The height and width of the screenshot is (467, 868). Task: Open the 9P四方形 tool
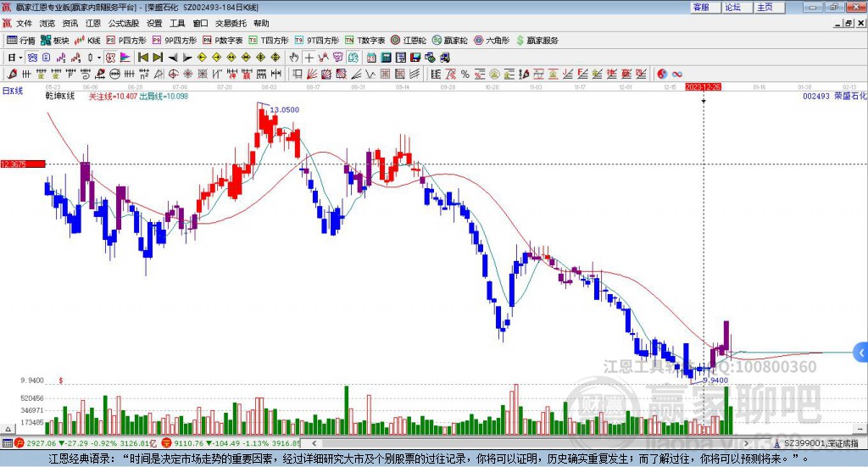click(x=175, y=41)
